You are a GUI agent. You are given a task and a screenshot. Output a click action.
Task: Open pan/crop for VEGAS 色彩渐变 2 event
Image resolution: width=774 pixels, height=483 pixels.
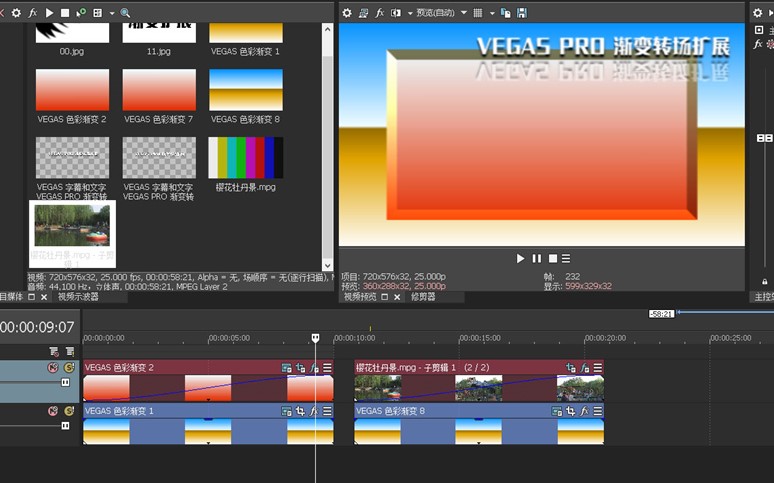click(x=301, y=368)
